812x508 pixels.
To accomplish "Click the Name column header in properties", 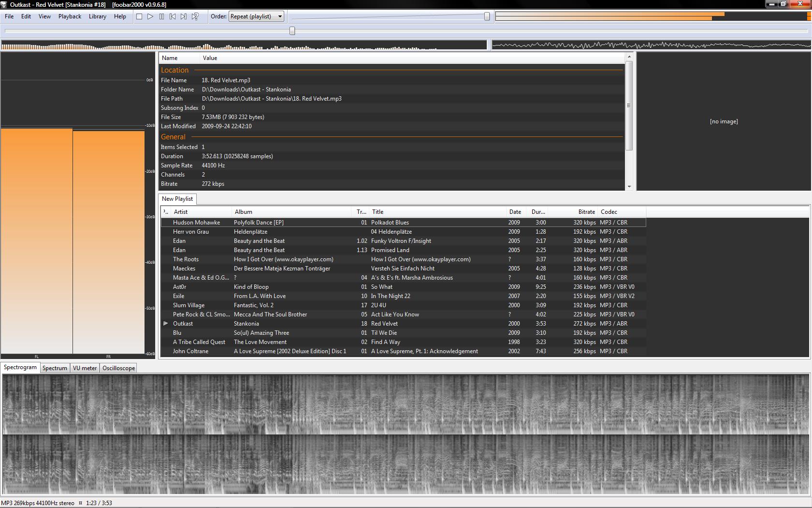I will click(179, 58).
